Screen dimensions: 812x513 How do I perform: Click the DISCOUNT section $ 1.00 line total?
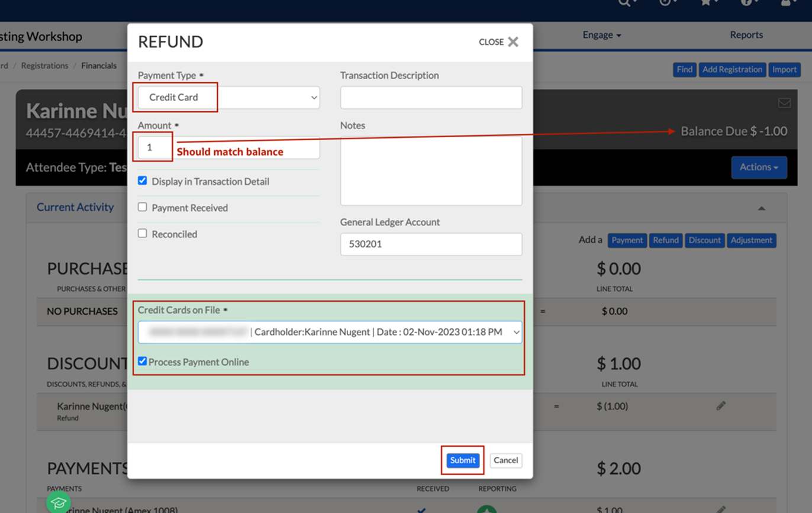(x=618, y=363)
